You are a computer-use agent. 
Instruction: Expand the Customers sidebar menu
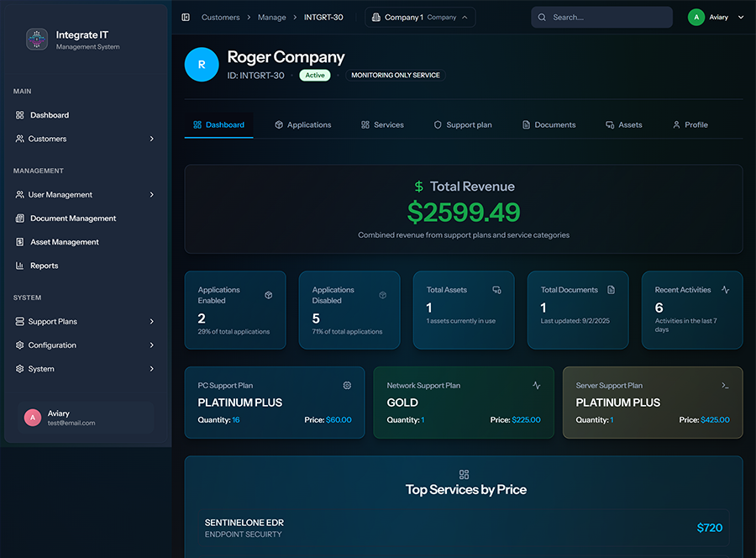[x=84, y=139]
